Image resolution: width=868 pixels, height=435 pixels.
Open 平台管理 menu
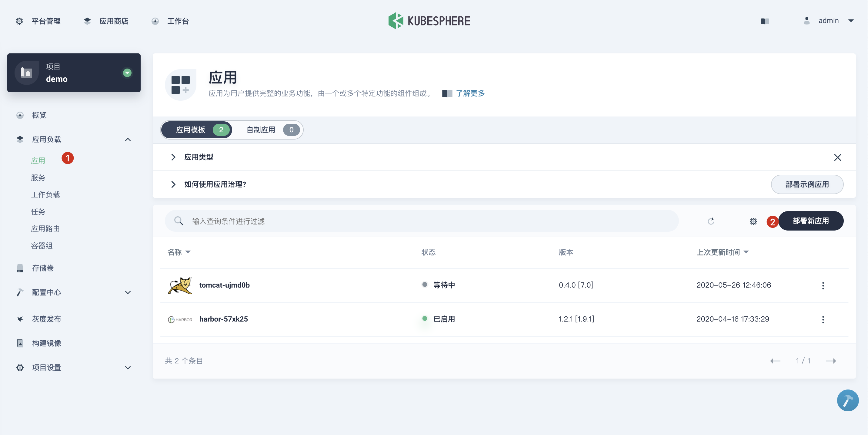[46, 21]
